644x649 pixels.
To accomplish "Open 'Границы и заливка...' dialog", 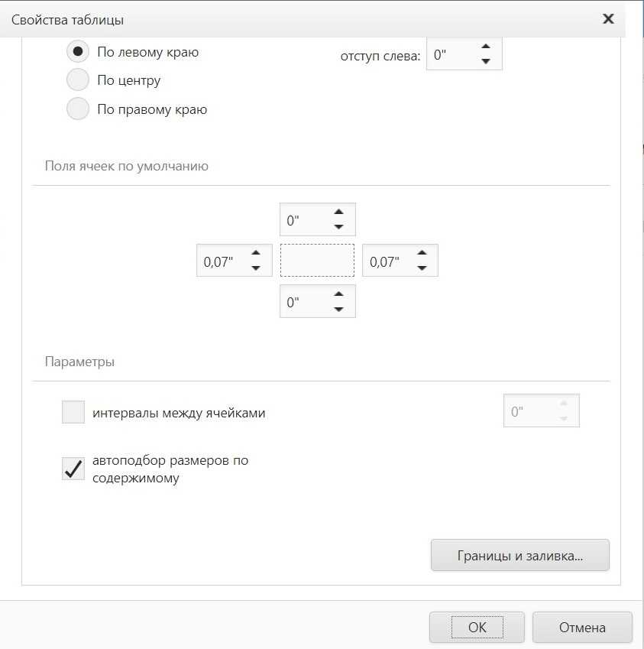I will pos(519,556).
